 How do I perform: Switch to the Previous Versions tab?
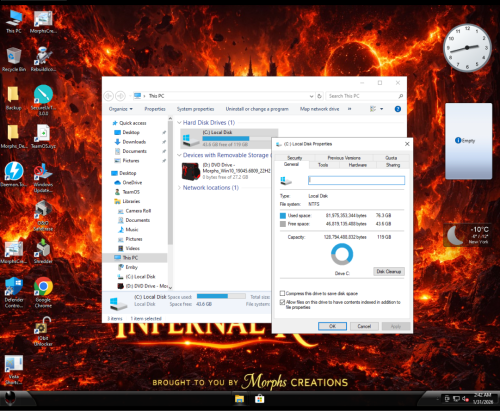pos(344,158)
